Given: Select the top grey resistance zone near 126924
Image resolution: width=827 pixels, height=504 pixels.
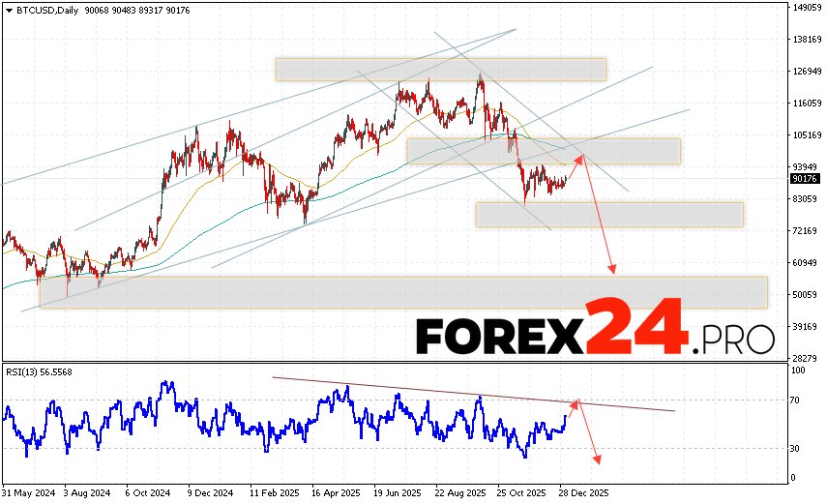Looking at the screenshot, I should pos(440,70).
